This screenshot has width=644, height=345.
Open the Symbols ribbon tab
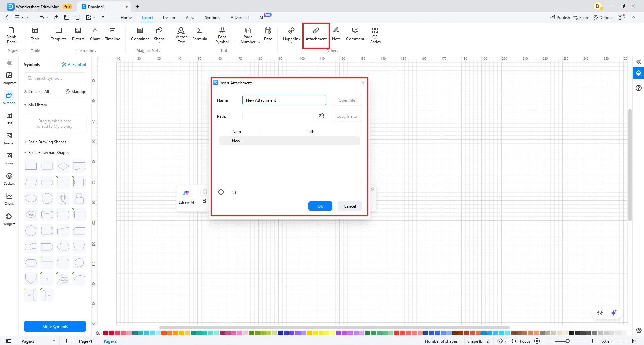click(x=212, y=17)
